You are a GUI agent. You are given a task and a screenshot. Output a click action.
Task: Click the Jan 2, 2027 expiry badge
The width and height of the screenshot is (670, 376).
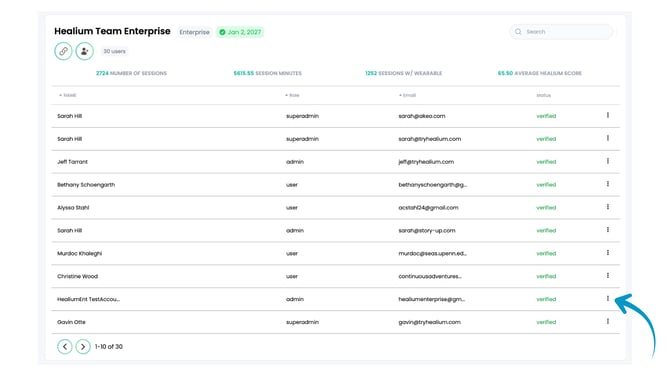(x=240, y=32)
